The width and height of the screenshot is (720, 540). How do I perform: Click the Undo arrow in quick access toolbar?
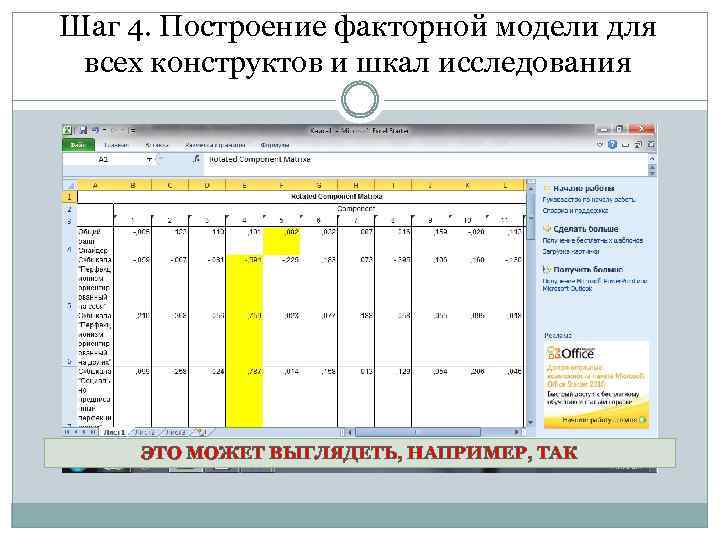pos(96,130)
